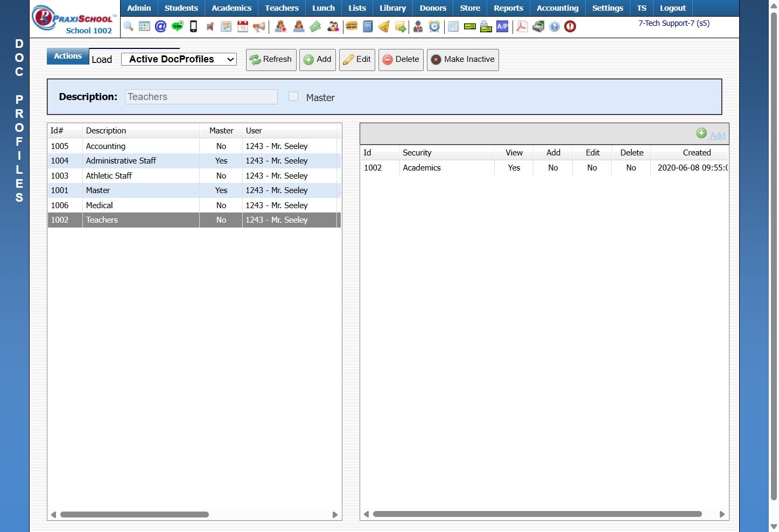Click the Make Inactive button
The width and height of the screenshot is (779, 532).
click(462, 60)
